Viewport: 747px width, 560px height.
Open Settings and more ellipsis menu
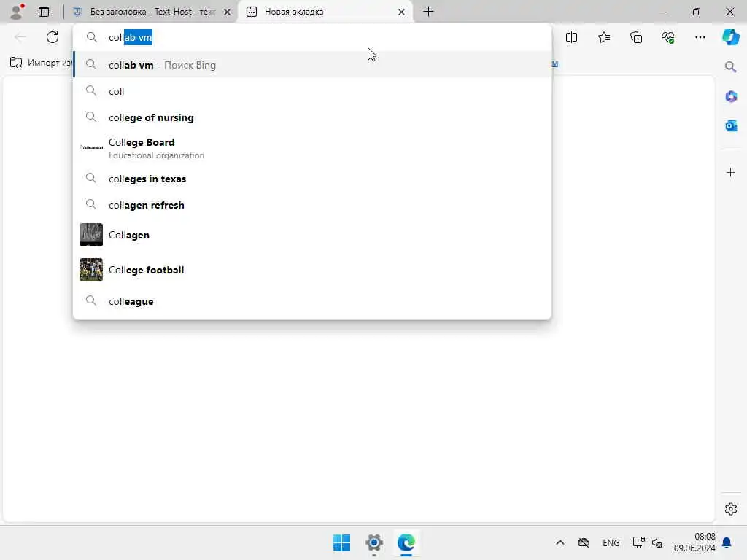[x=700, y=37]
